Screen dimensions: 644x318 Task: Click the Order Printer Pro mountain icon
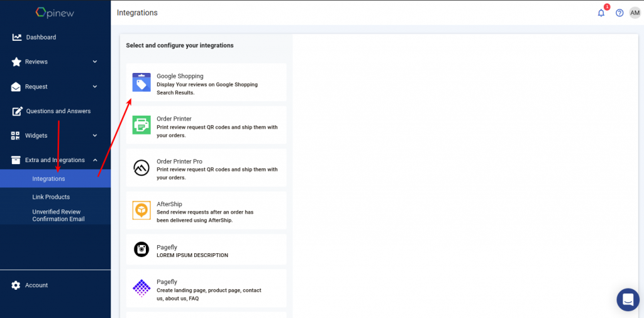pyautogui.click(x=142, y=168)
